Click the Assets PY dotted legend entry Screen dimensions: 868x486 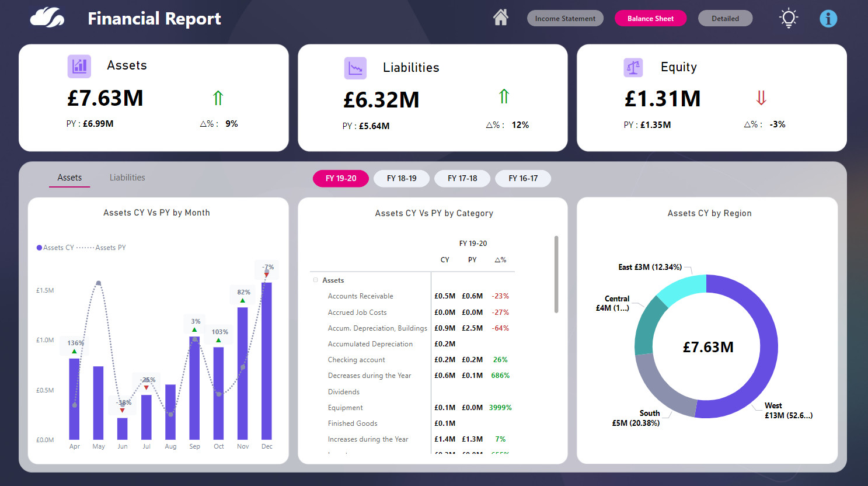click(102, 248)
